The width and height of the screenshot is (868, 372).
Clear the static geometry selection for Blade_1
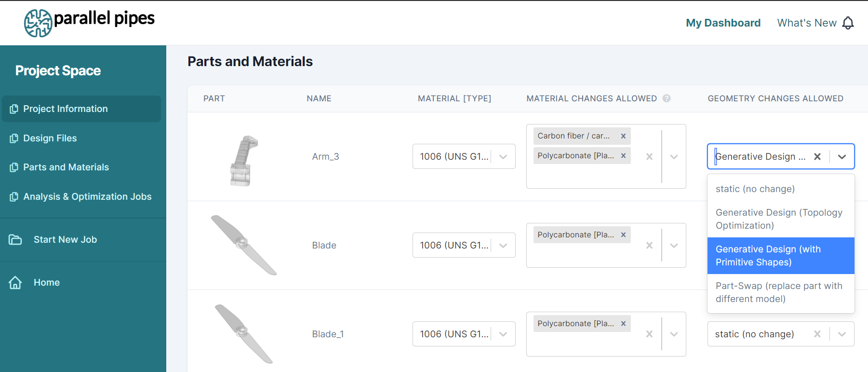pos(817,334)
